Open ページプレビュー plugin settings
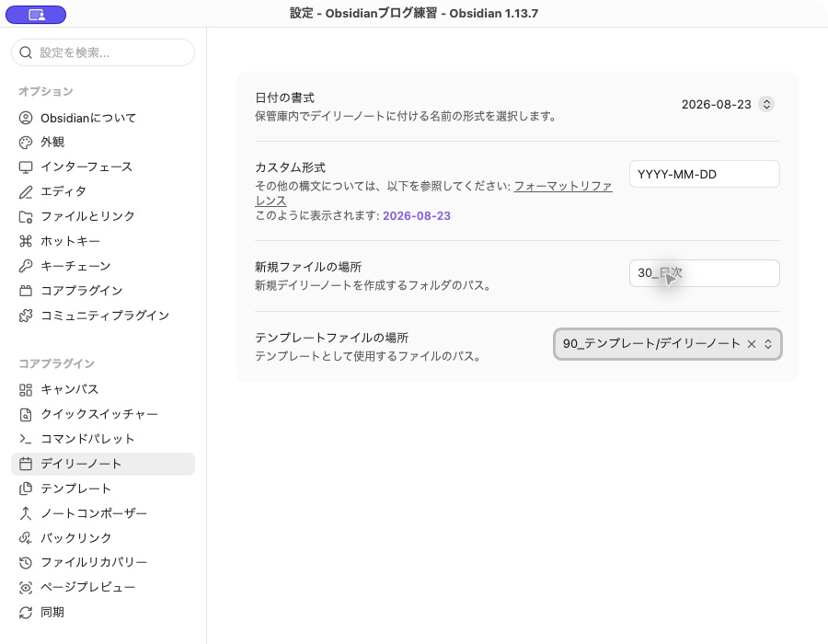The height and width of the screenshot is (644, 828). pos(103,588)
